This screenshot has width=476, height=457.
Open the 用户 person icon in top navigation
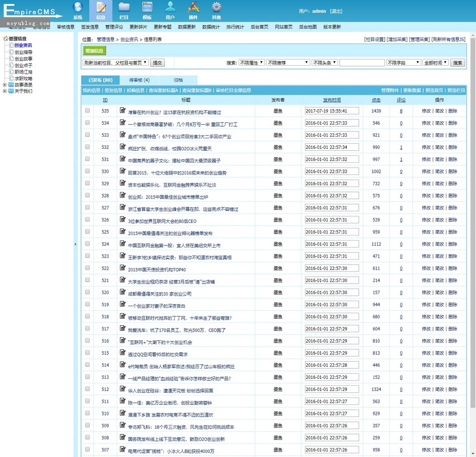point(170,8)
